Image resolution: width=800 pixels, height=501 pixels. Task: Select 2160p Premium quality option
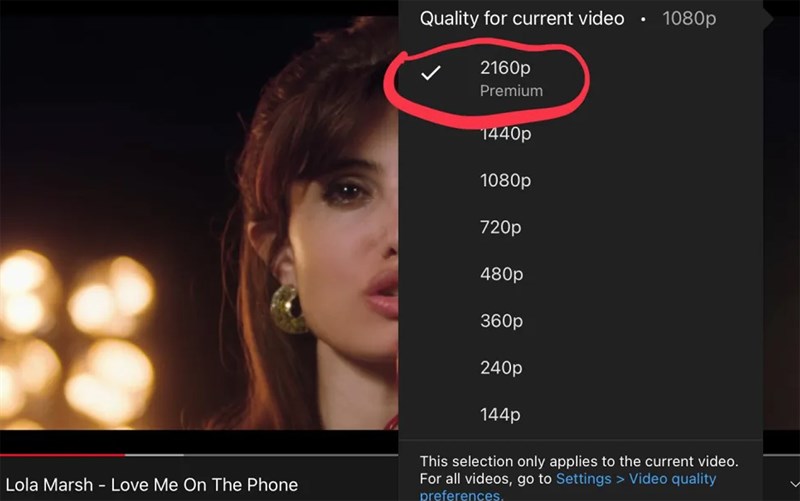click(x=505, y=69)
